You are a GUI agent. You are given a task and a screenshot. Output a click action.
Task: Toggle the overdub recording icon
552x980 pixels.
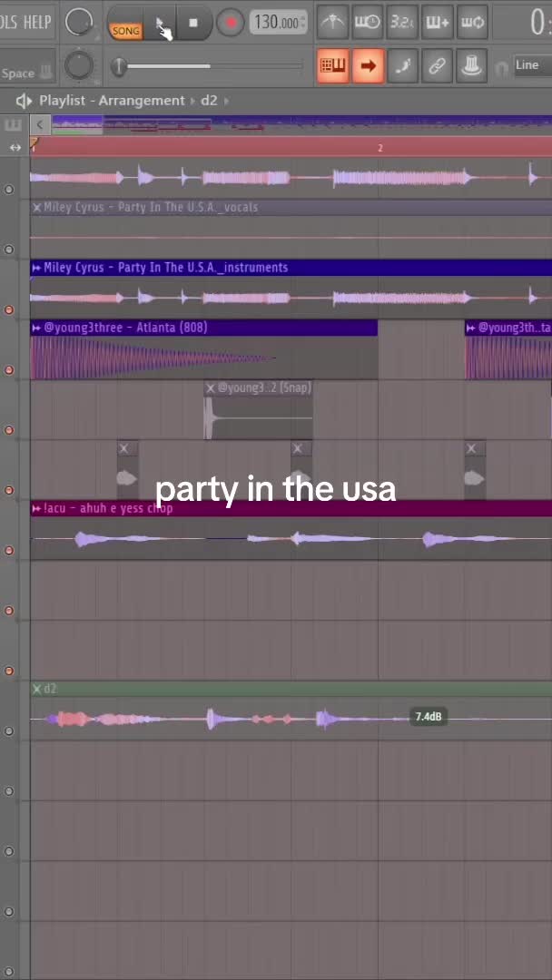[437, 23]
